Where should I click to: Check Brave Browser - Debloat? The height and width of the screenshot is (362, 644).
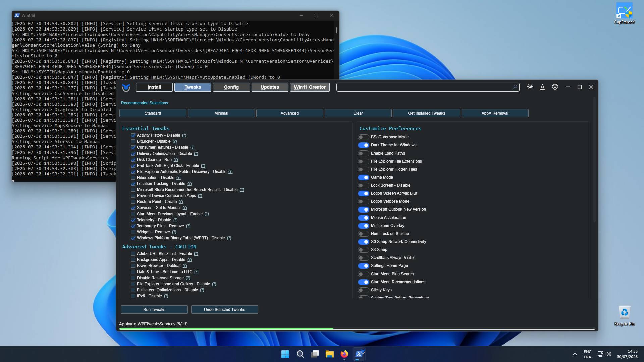coord(133,266)
